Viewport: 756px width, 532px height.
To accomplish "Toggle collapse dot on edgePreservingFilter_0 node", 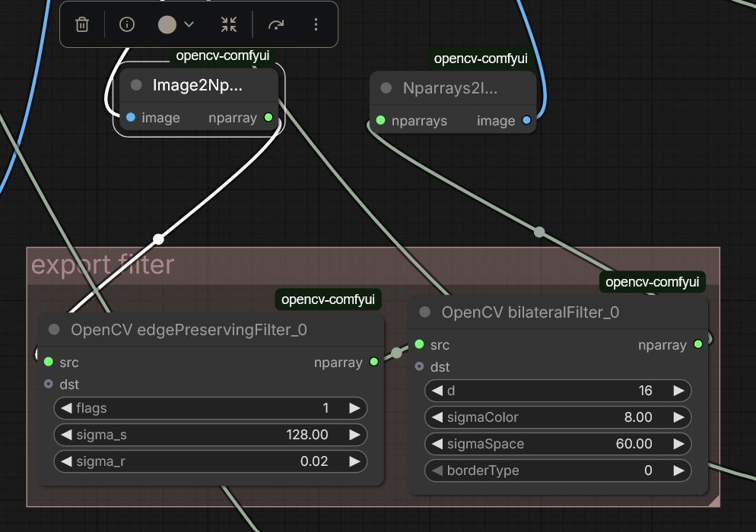I will (x=54, y=330).
